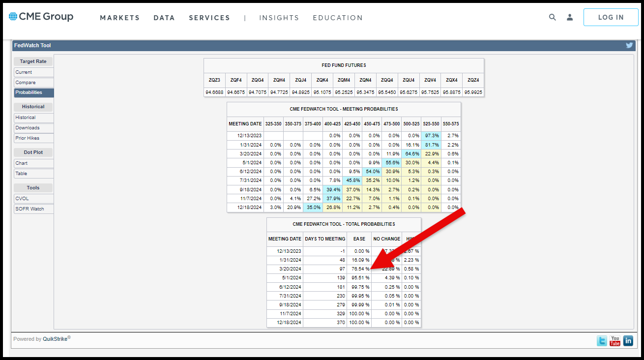This screenshot has width=644, height=360.
Task: Click the 45.8% cell for 7/31/2024
Action: pyautogui.click(x=352, y=180)
